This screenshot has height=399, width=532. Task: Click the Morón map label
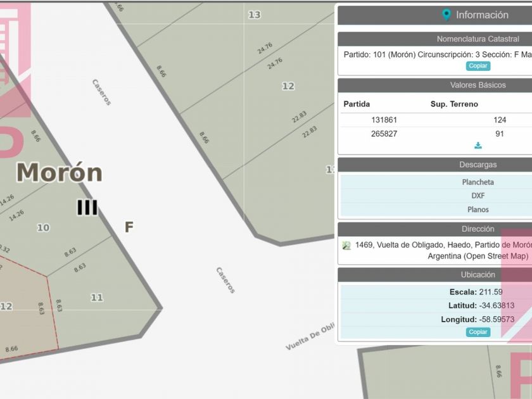point(60,172)
